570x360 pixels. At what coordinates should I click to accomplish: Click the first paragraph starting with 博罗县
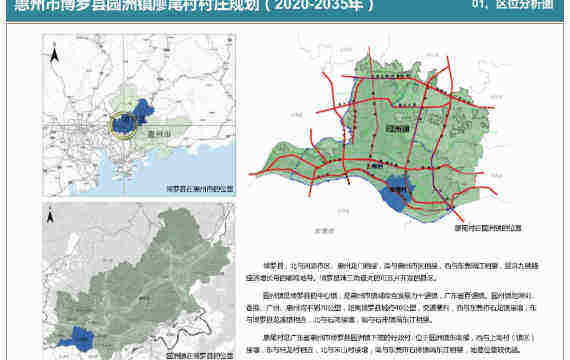click(392, 272)
